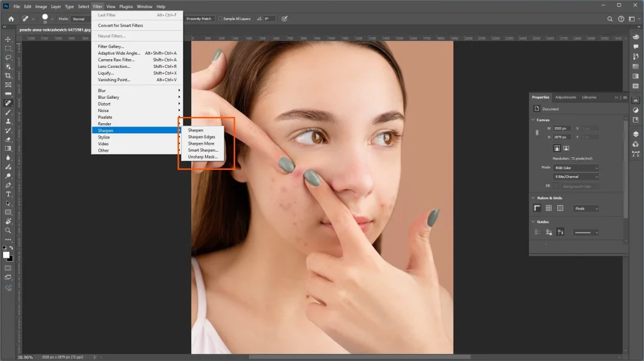Select the Clone Stamp tool
This screenshot has width=644, height=361.
pos(8,121)
